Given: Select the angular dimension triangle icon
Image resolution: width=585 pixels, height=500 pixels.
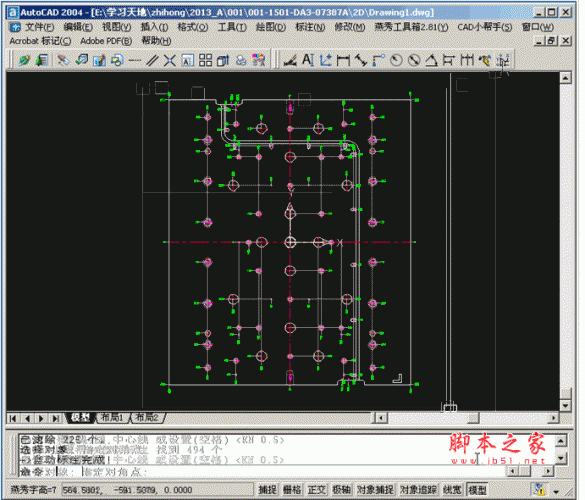Looking at the screenshot, I should pos(431,60).
